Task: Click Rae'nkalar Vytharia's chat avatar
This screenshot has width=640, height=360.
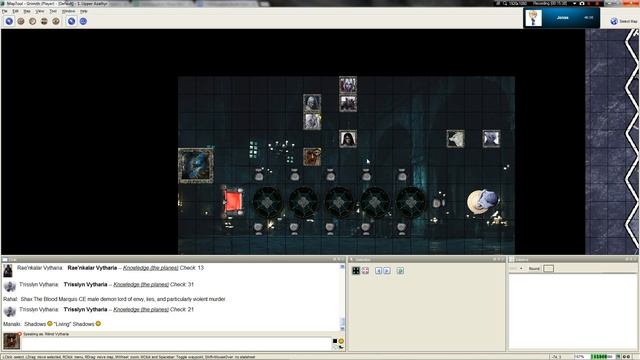Action: [x=8, y=270]
